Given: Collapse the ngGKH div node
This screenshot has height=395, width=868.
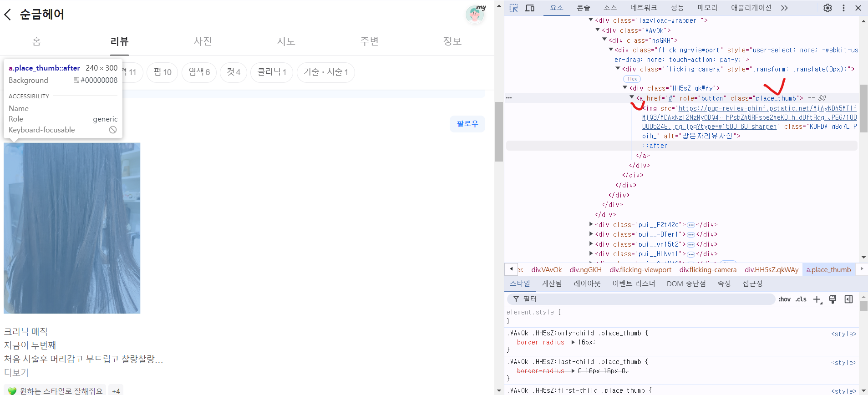Looking at the screenshot, I should [x=604, y=40].
